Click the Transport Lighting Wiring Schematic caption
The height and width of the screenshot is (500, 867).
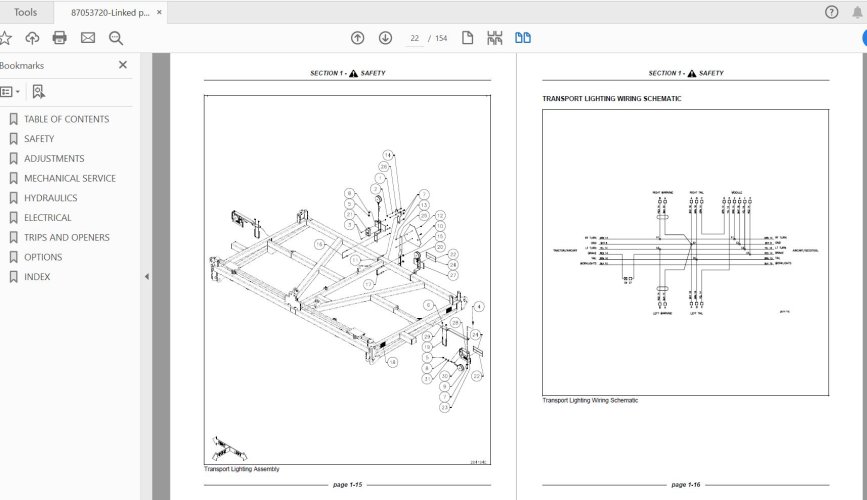(590, 400)
